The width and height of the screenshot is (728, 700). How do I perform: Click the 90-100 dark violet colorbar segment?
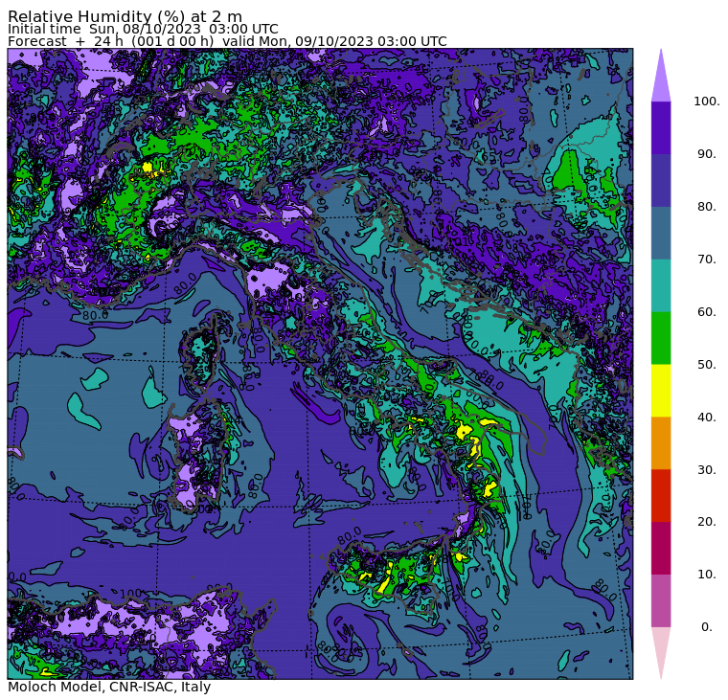pyautogui.click(x=661, y=127)
